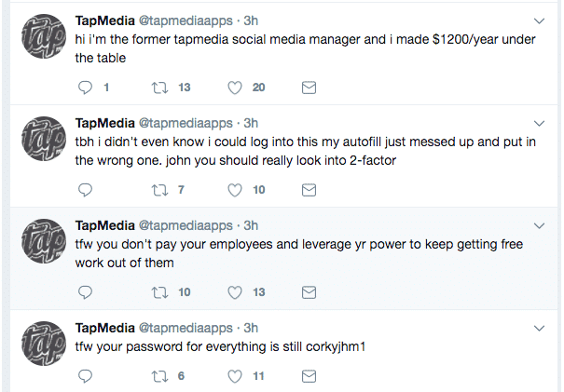Like the password tweet with 11 likes

coord(235,376)
